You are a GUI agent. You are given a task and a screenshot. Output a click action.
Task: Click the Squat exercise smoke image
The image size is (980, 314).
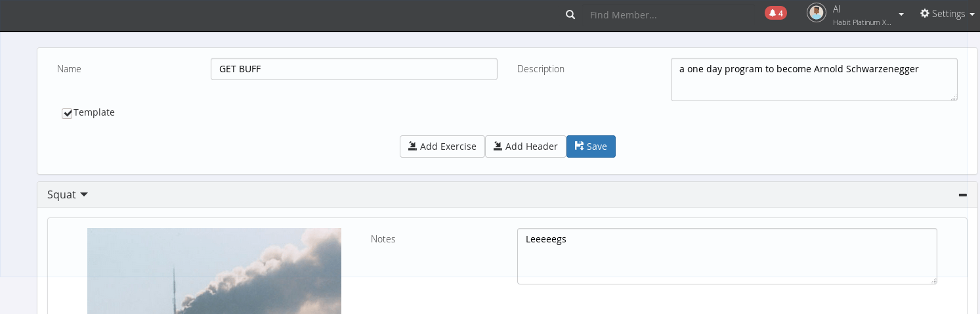[x=214, y=271]
